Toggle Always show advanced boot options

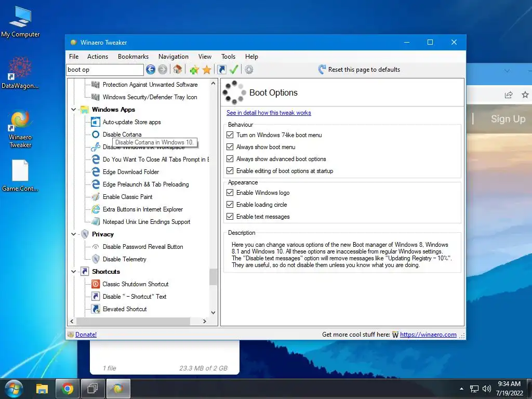coord(230,159)
